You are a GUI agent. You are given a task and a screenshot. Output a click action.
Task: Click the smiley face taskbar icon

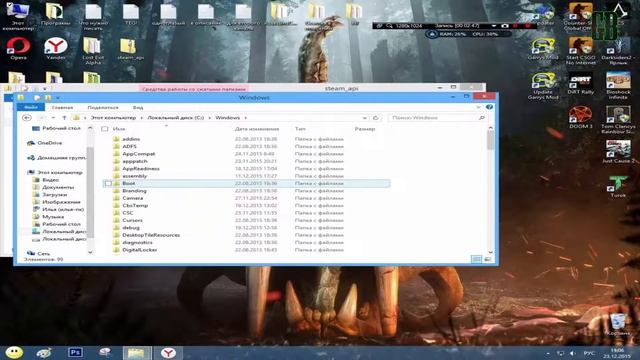[14, 352]
